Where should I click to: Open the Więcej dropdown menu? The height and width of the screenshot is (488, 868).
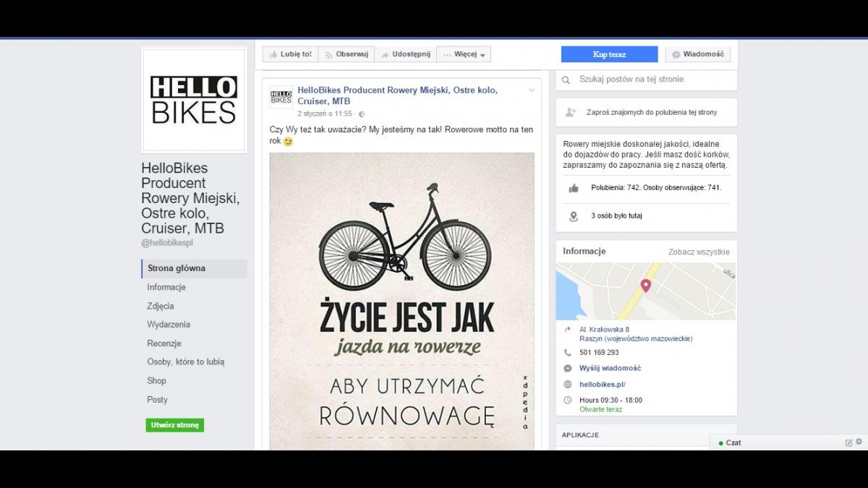point(464,54)
